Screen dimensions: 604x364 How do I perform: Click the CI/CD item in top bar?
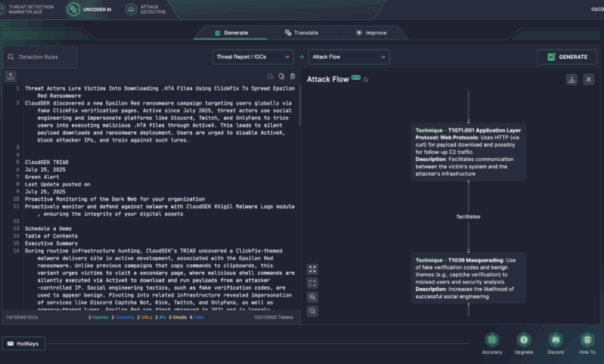pos(597,9)
